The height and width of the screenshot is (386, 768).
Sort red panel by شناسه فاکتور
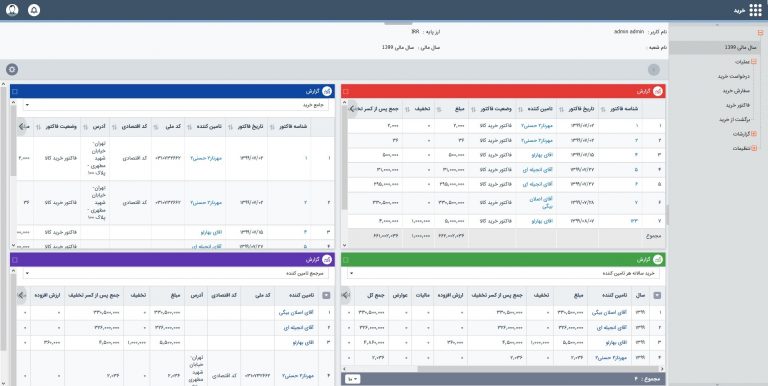click(603, 109)
